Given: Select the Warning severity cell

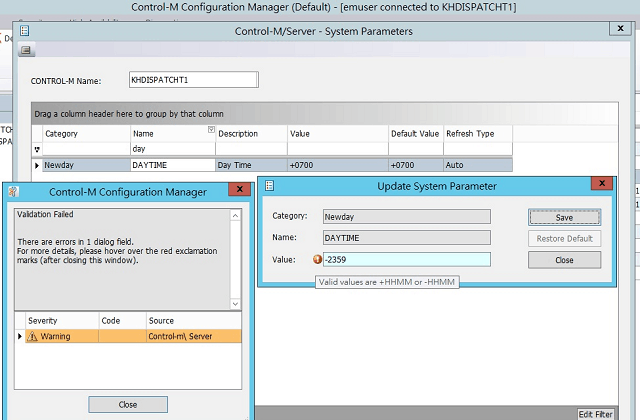Looking at the screenshot, I should (x=62, y=336).
